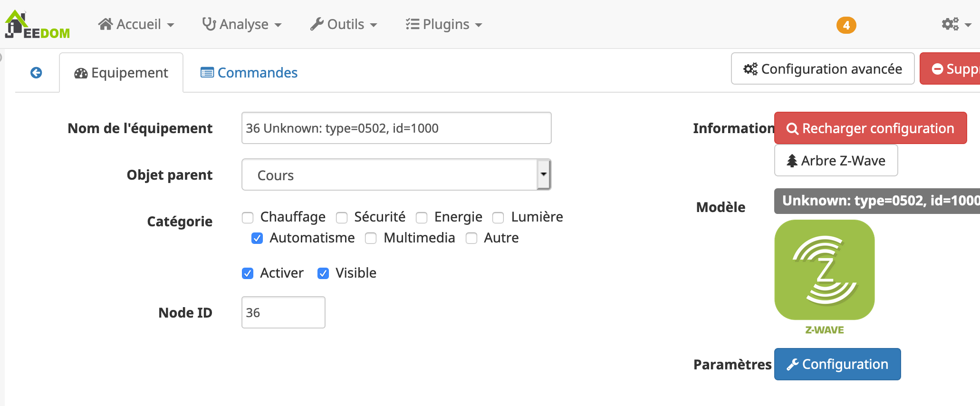Open the Outils menu

[344, 24]
